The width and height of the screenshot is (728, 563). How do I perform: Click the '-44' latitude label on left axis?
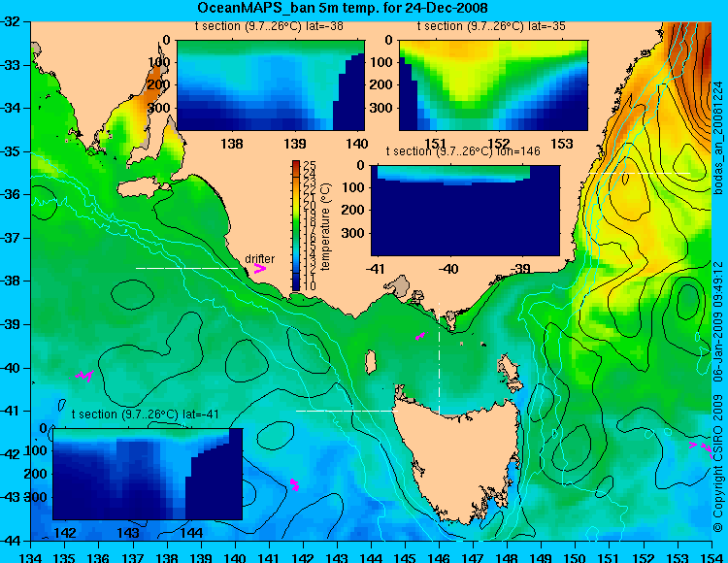pos(12,541)
